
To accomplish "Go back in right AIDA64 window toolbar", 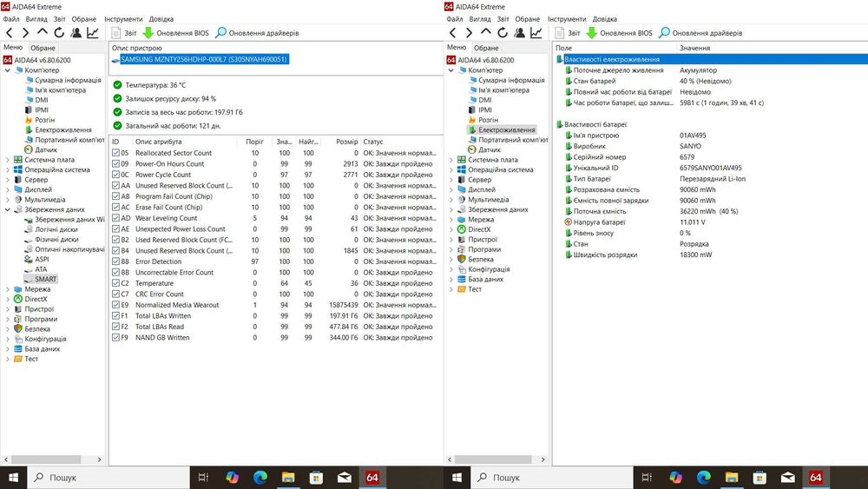I will click(x=453, y=33).
